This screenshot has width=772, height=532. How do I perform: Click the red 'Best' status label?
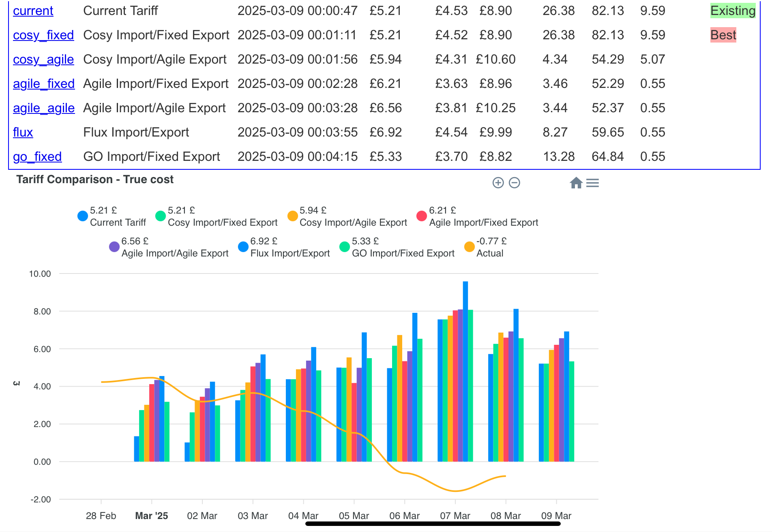coord(723,35)
